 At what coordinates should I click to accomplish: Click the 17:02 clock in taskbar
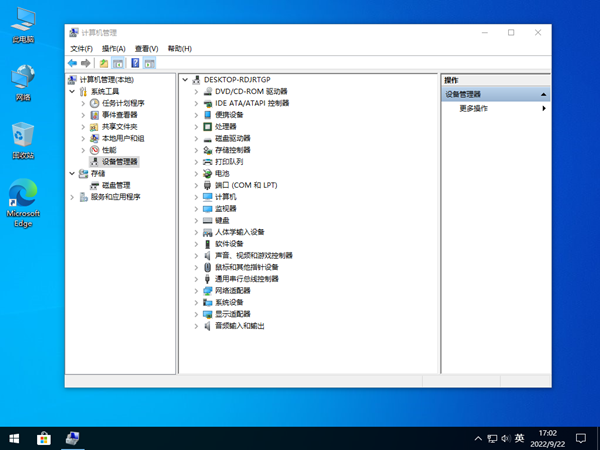[548, 439]
